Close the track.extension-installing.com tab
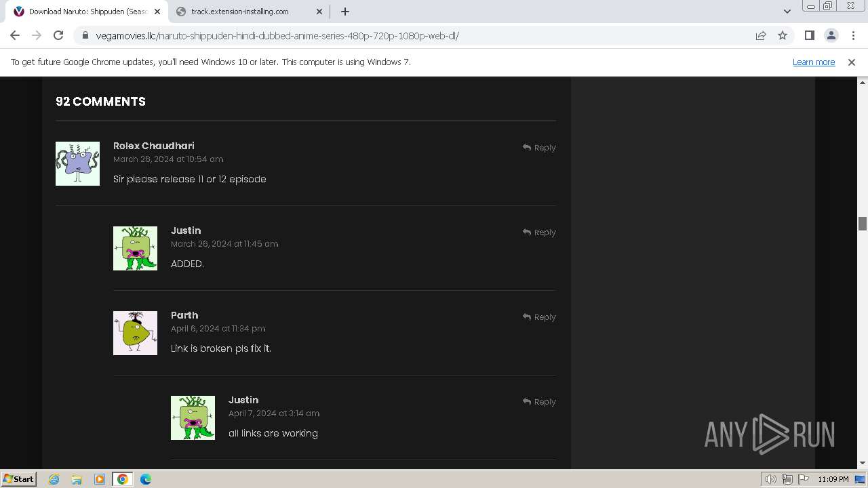This screenshot has height=488, width=868. [x=319, y=12]
